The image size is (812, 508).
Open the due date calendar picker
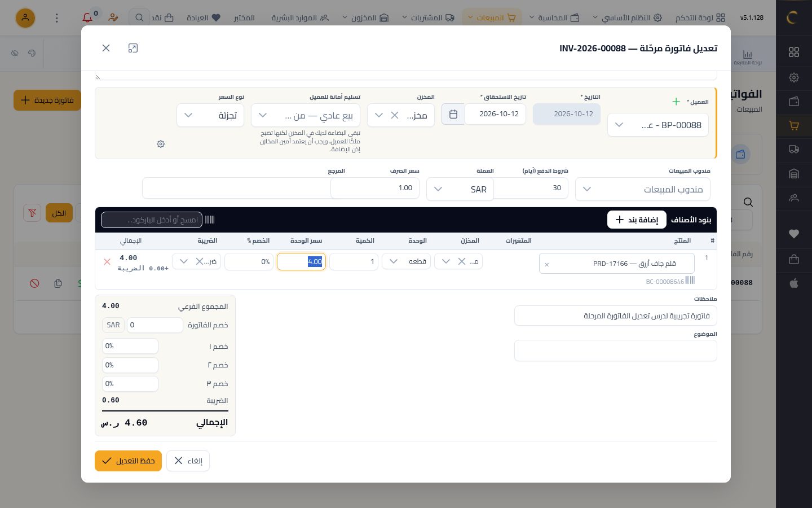pyautogui.click(x=453, y=114)
